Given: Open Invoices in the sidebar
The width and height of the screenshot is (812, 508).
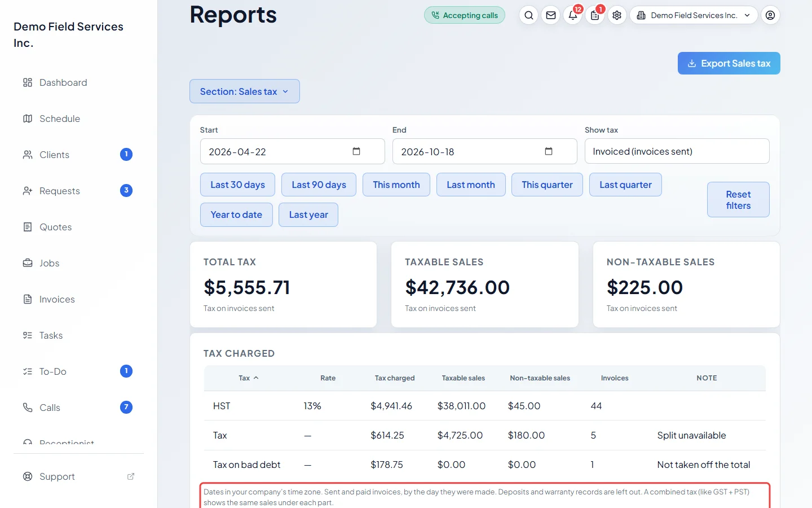Looking at the screenshot, I should click(79, 299).
